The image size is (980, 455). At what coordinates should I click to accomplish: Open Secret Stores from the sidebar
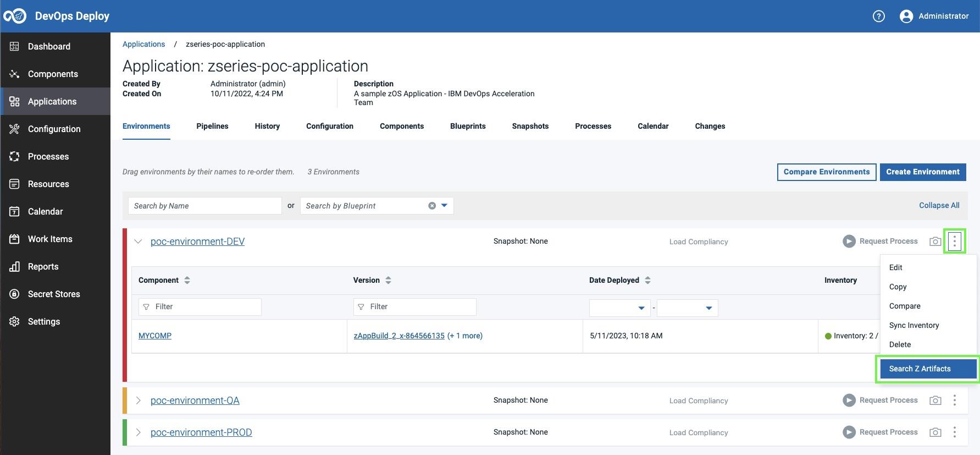[54, 294]
